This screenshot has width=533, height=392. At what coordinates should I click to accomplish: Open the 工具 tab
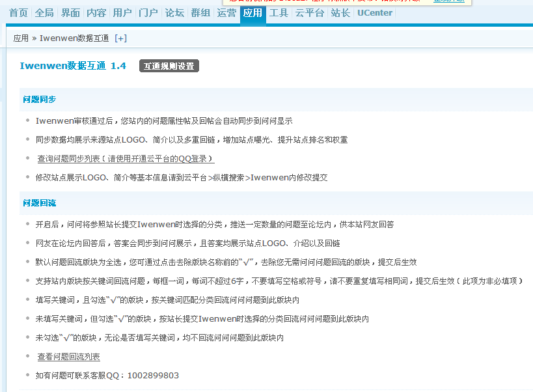279,13
